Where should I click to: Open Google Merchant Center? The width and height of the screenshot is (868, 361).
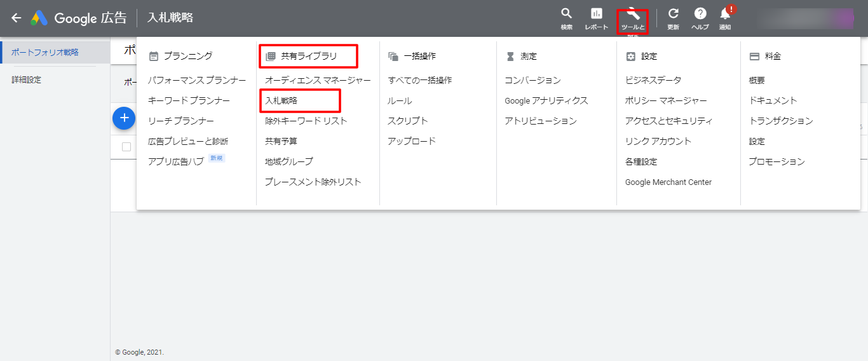click(x=668, y=182)
